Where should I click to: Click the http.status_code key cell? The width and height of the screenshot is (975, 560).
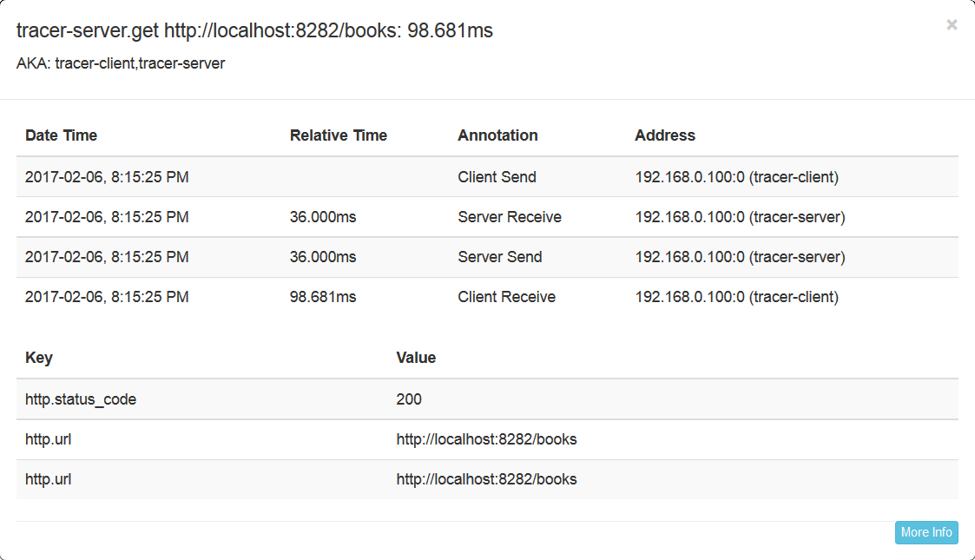pyautogui.click(x=81, y=399)
